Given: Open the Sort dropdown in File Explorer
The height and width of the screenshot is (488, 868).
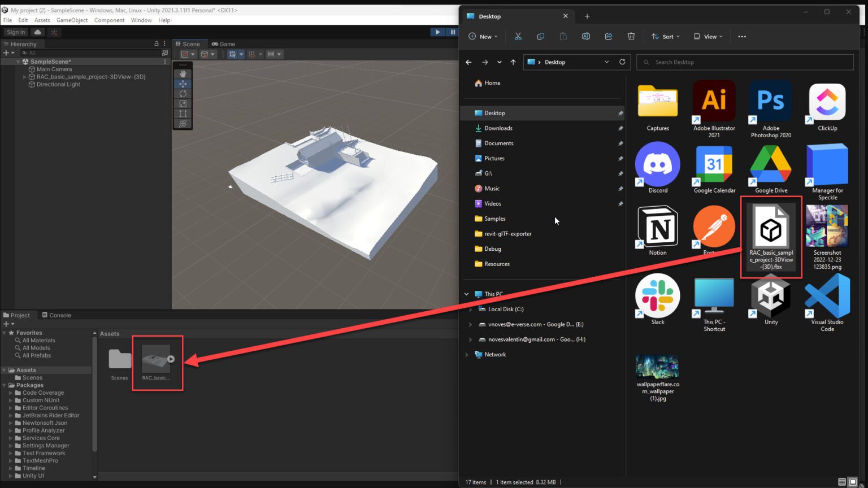Looking at the screenshot, I should pyautogui.click(x=665, y=36).
